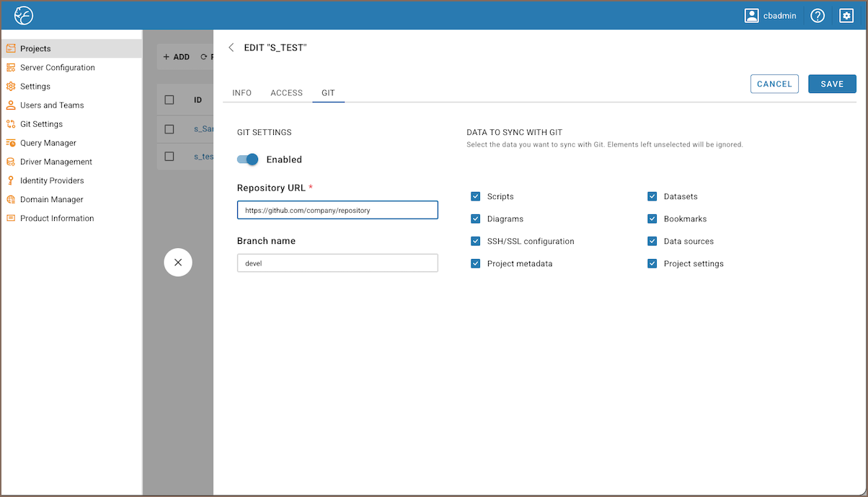Click the Git Settings sidebar icon
The width and height of the screenshot is (868, 497).
[11, 124]
